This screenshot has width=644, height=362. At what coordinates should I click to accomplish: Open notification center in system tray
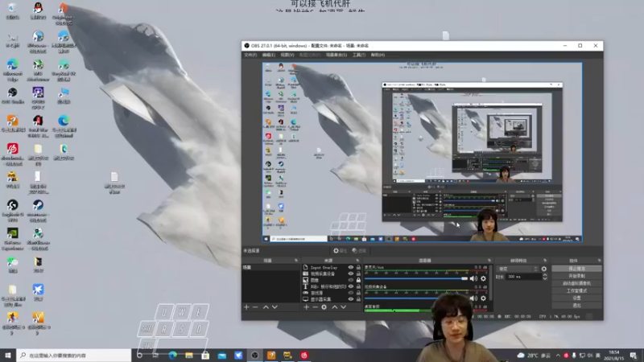(634, 356)
